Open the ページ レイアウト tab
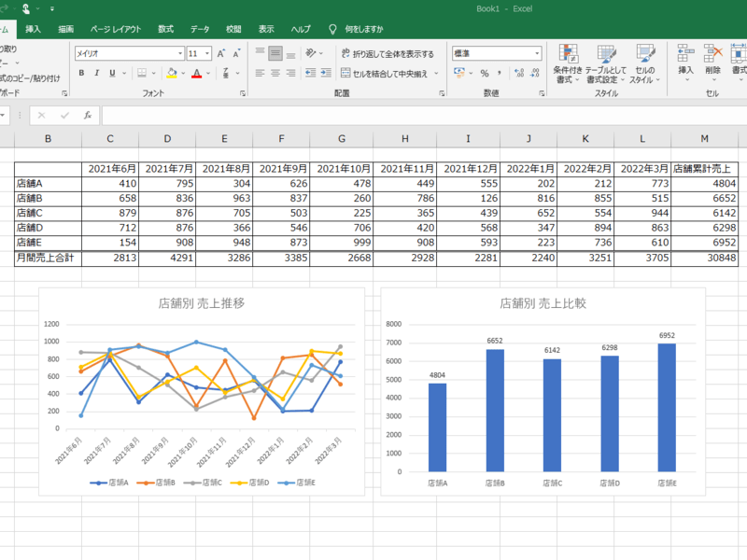Image resolution: width=747 pixels, height=560 pixels. 116,29
